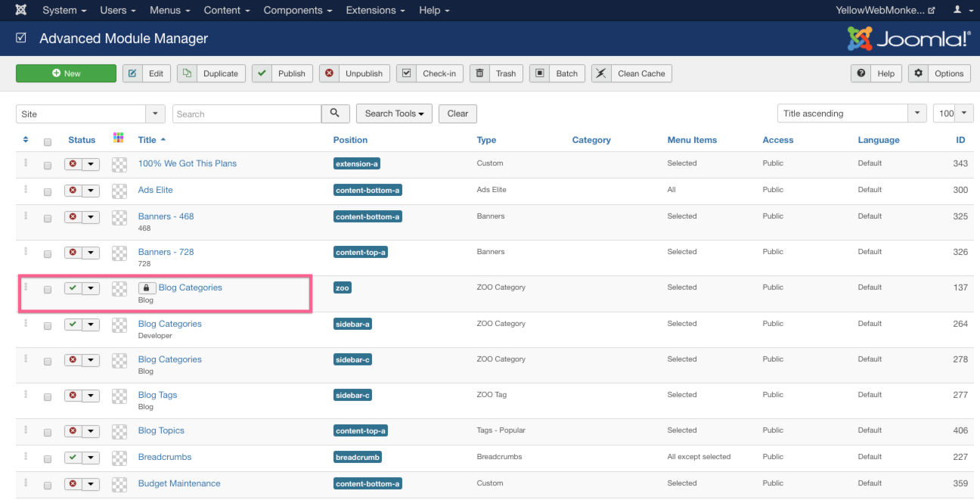
Task: Click the red status icon for Ads Elite
Action: coord(73,190)
